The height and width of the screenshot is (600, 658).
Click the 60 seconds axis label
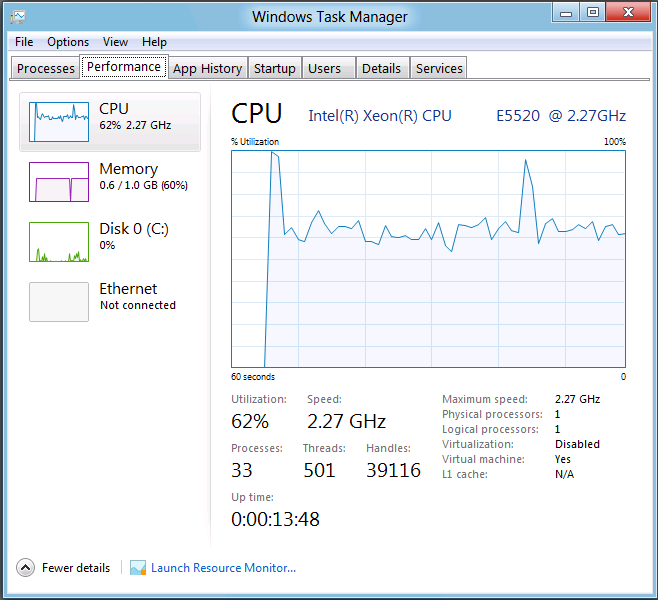point(253,377)
